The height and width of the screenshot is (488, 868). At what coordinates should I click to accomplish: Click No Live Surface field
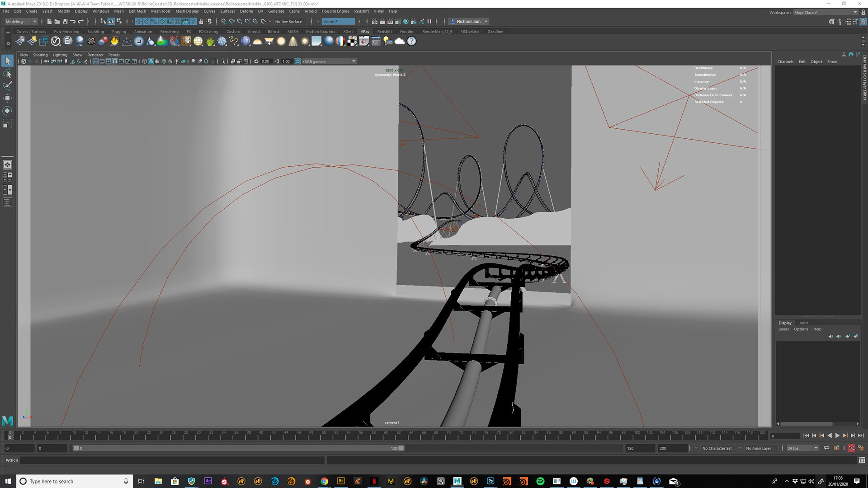point(288,21)
